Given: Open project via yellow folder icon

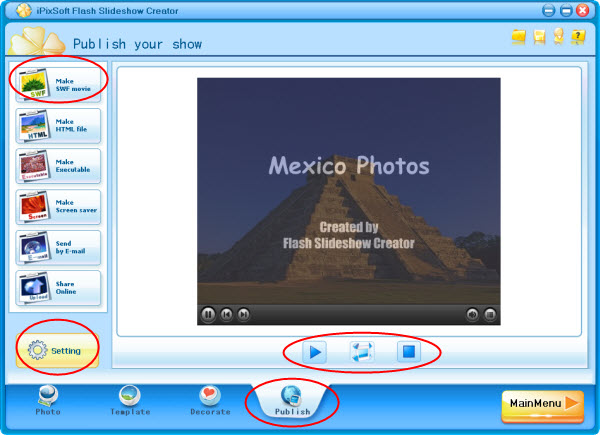Looking at the screenshot, I should (519, 37).
